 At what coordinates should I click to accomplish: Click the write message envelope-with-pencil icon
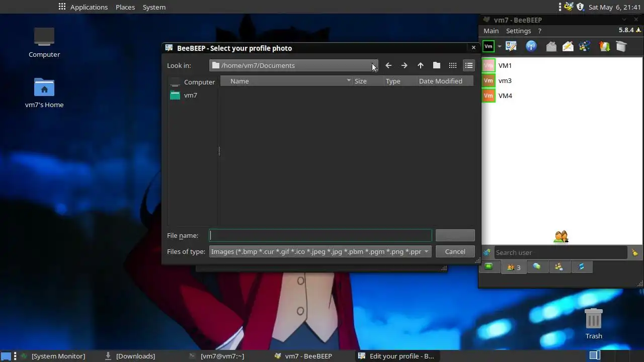(568, 46)
